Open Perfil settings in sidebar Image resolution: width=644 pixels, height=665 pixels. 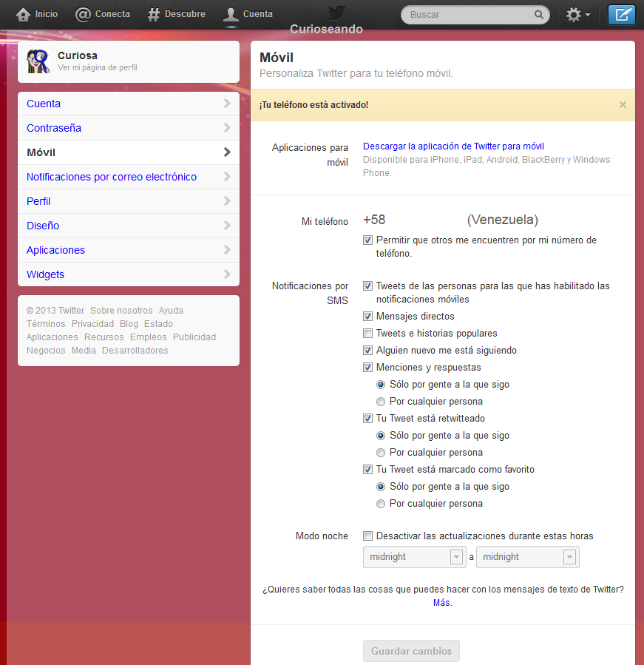tap(129, 201)
